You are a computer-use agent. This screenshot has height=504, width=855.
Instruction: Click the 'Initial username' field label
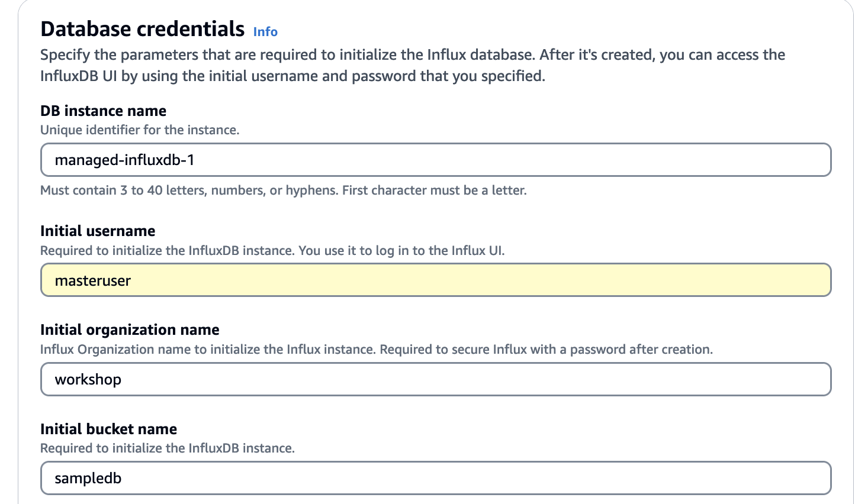[98, 231]
